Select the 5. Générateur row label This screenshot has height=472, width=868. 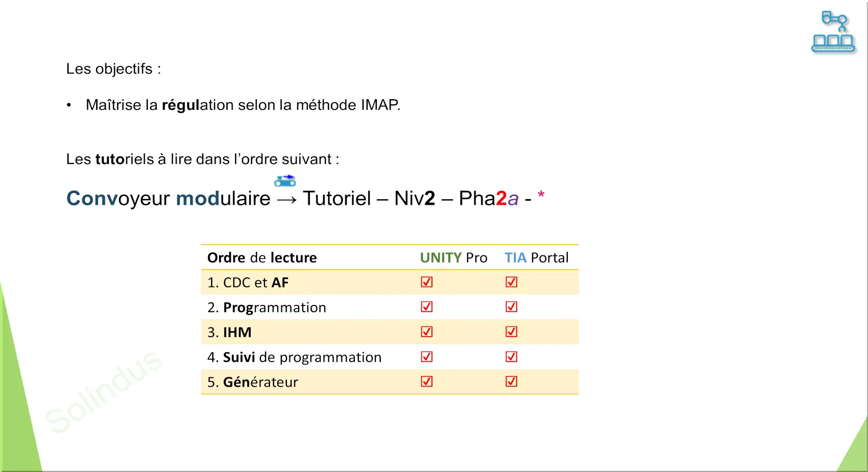point(253,382)
